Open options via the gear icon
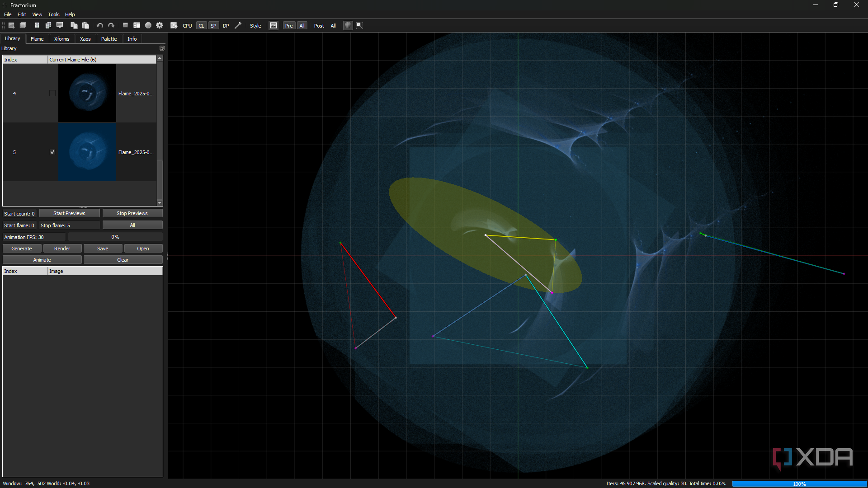 (x=160, y=25)
